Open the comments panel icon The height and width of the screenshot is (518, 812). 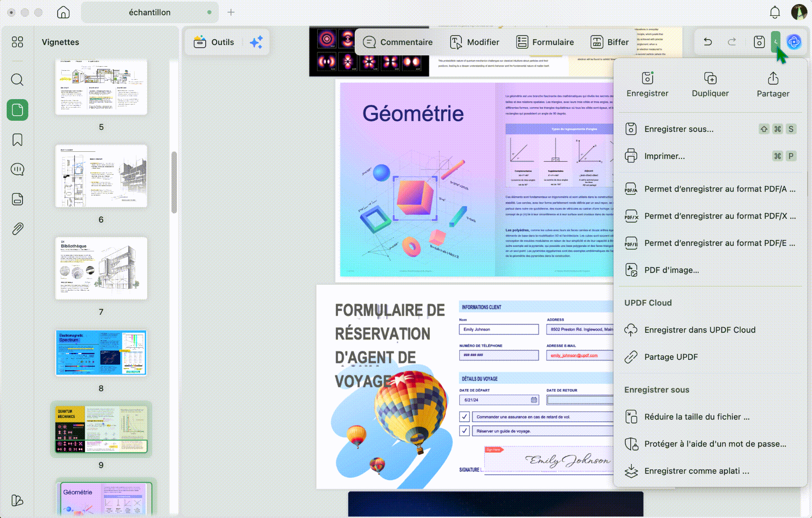18,169
